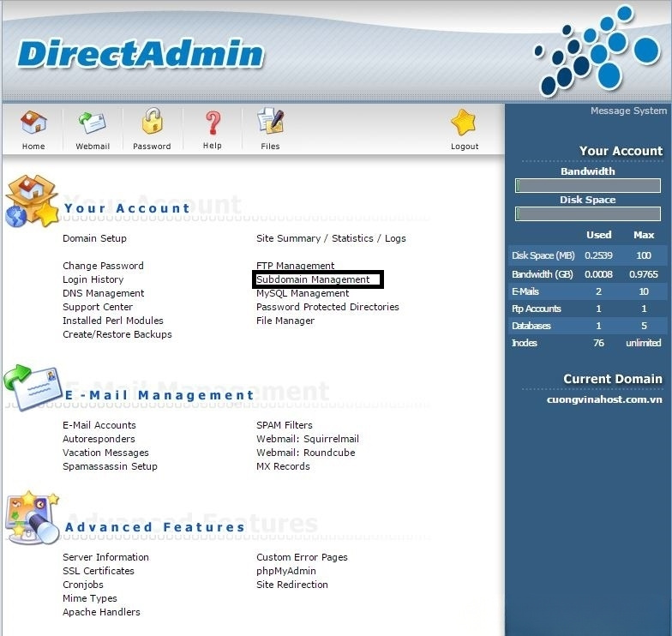Open Create/Restore Backups
Viewport: 672px width, 636px height.
pyautogui.click(x=117, y=334)
